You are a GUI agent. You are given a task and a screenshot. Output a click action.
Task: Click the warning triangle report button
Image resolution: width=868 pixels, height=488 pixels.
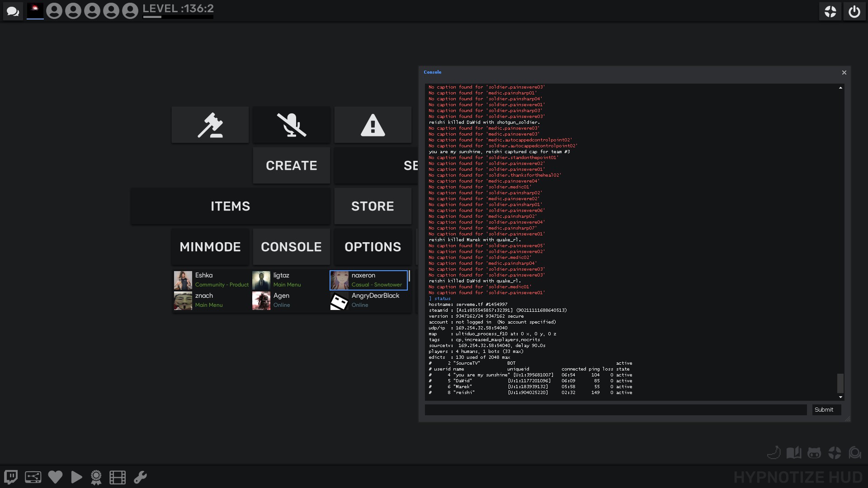tap(373, 125)
